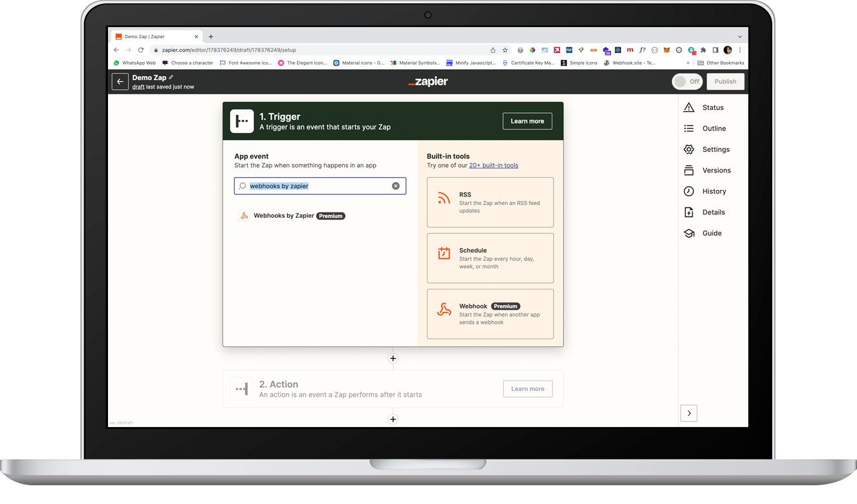Click Learn more in Action step

528,389
